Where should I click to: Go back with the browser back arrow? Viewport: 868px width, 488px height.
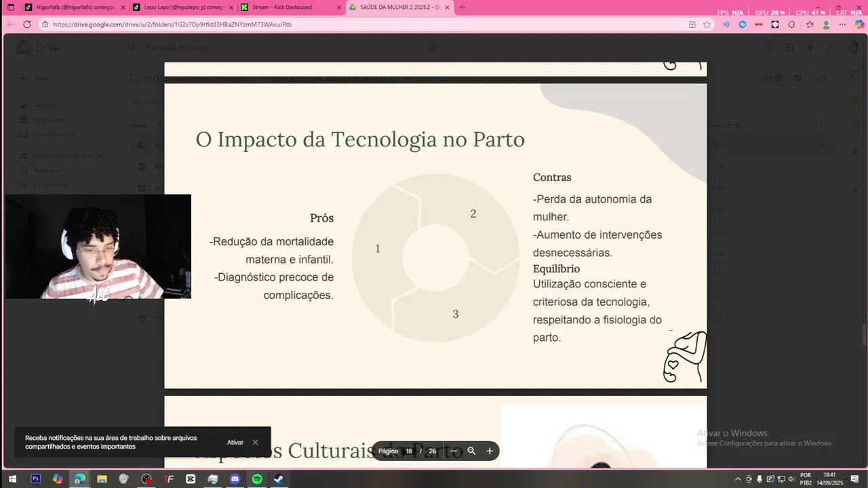(10, 24)
